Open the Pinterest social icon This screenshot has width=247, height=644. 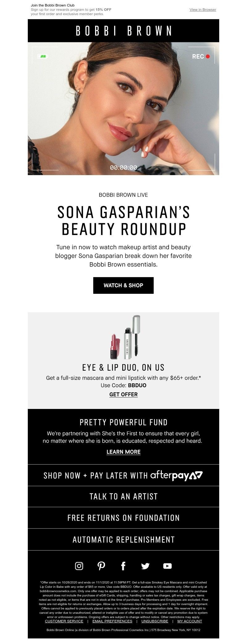101,566
